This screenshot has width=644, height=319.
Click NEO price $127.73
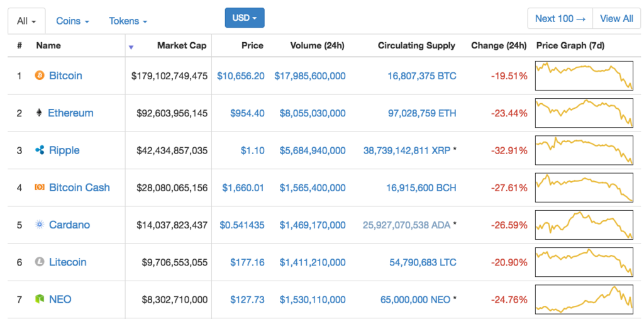247,299
